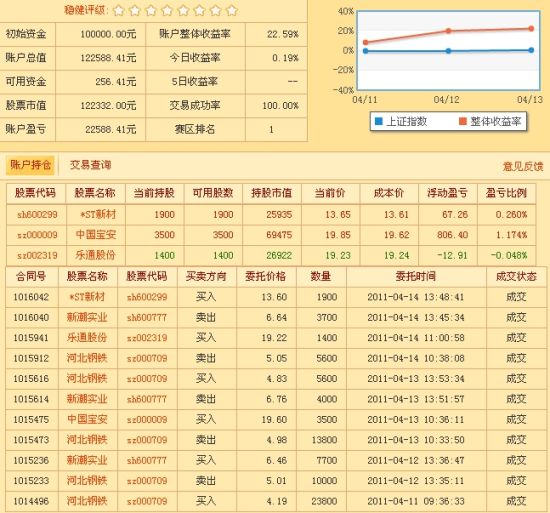Image resolution: width=550 pixels, height=513 pixels.
Task: Click contract number 1015941
Action: [31, 338]
